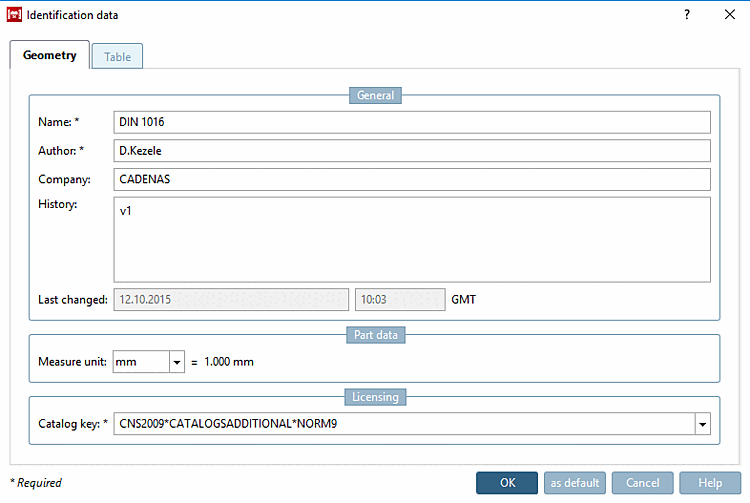Click the 'Measure unit:' label

click(72, 362)
